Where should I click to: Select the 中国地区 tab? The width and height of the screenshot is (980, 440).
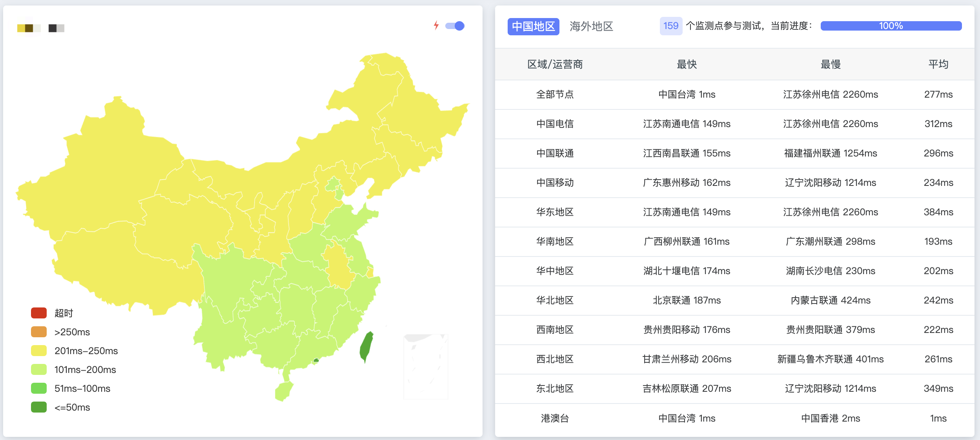click(534, 27)
